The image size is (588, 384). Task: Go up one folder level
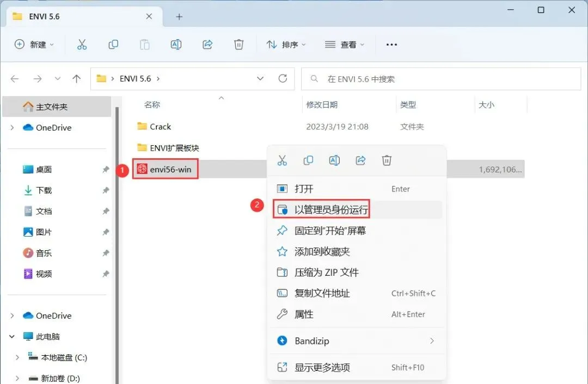[x=77, y=79]
